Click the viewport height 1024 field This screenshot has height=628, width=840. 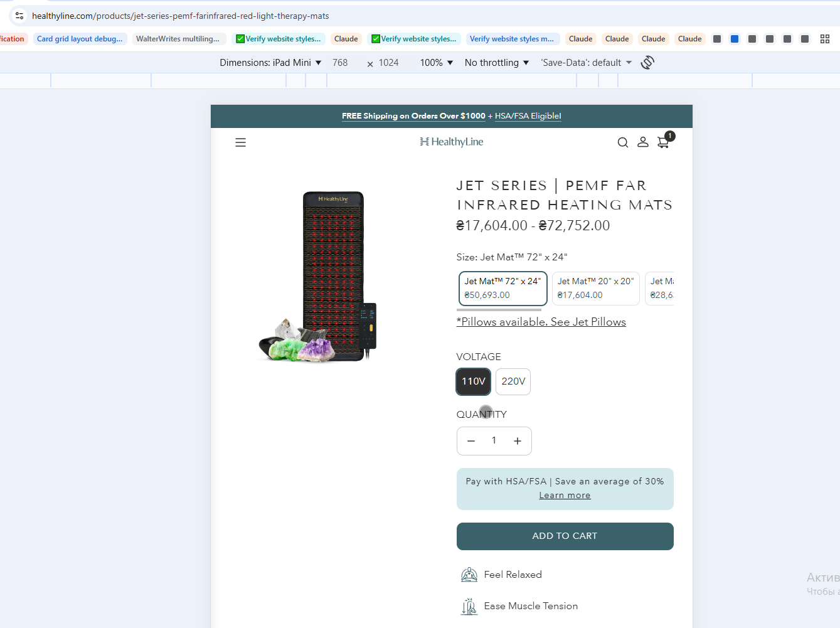pos(388,63)
